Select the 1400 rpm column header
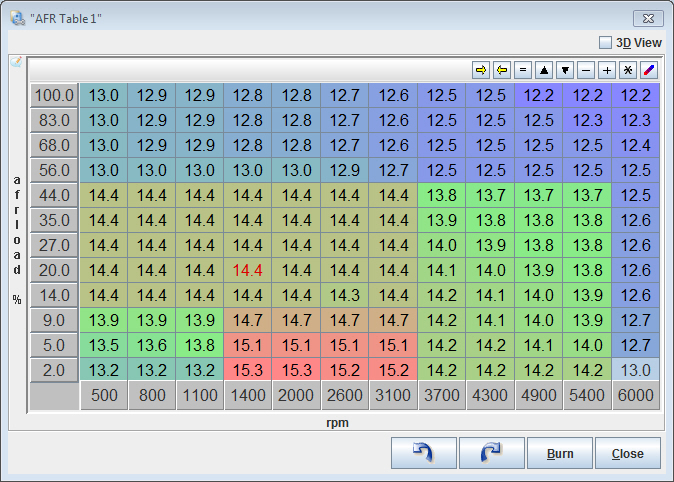This screenshot has height=482, width=674. coord(247,395)
